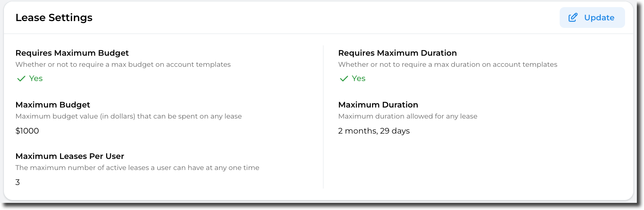Click the active leases per user description text
Screen dimensions: 644x210
tap(137, 168)
